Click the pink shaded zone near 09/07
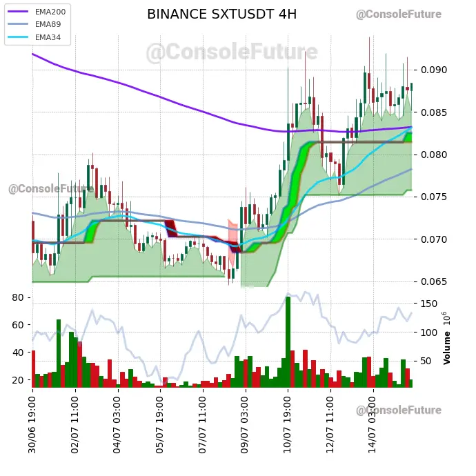Screen dimensions: 476x476 [x=232, y=243]
